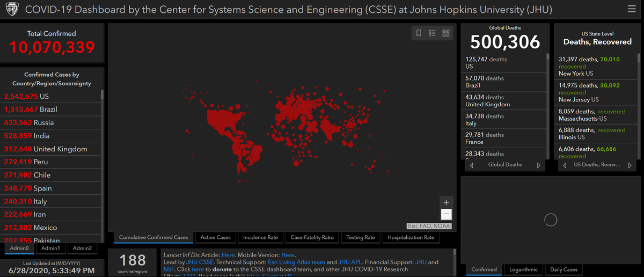Go to previous panel in Global Deaths pager

pos(472,165)
